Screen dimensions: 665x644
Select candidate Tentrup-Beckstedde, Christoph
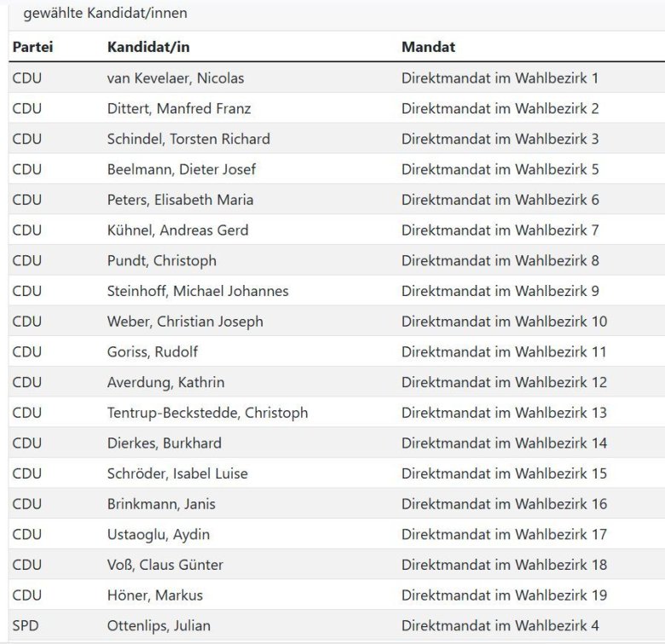[x=207, y=413]
